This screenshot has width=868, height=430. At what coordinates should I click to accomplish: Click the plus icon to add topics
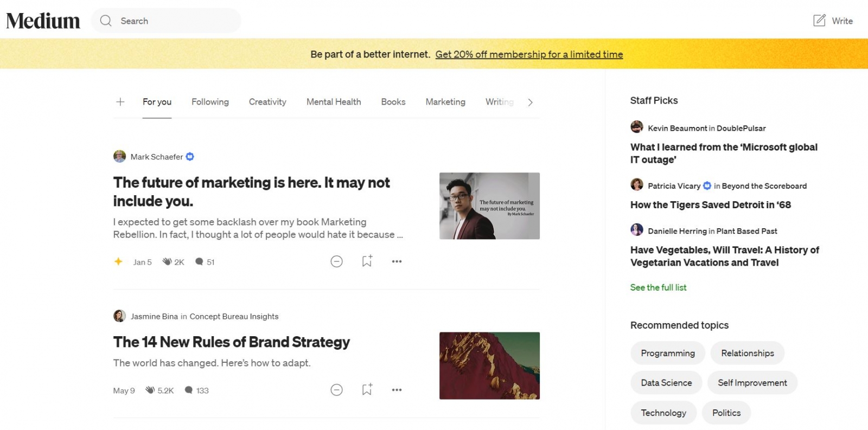click(120, 102)
